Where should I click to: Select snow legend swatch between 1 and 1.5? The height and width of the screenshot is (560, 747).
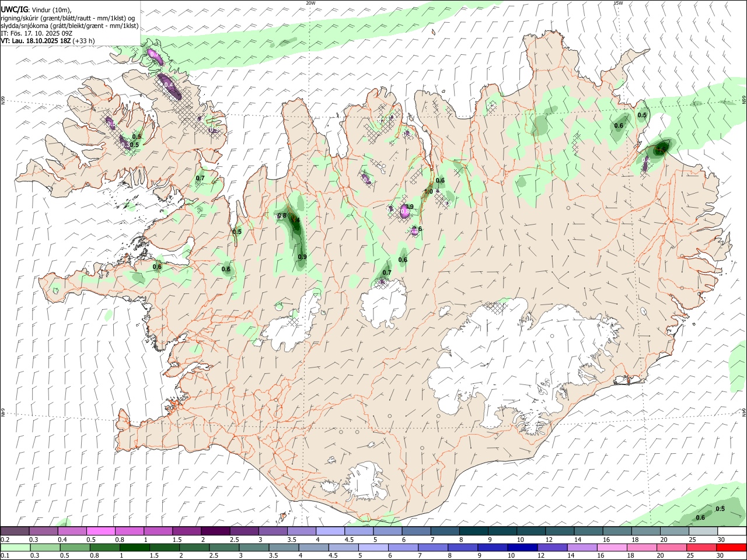[158, 531]
